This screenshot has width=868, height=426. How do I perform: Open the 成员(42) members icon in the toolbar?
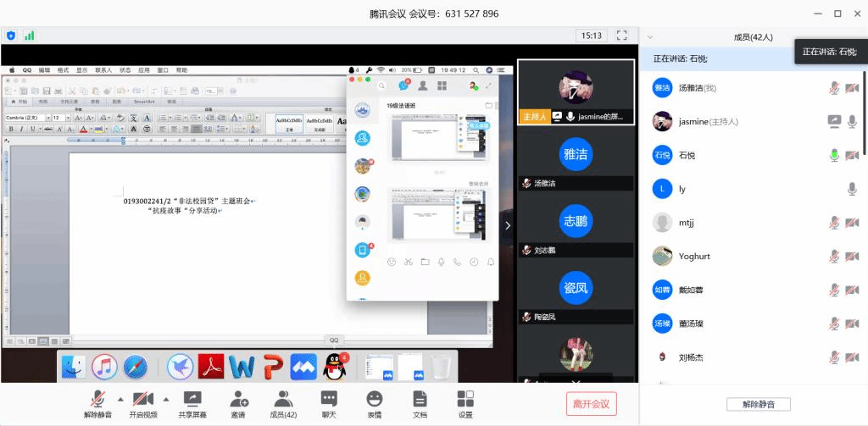[283, 398]
